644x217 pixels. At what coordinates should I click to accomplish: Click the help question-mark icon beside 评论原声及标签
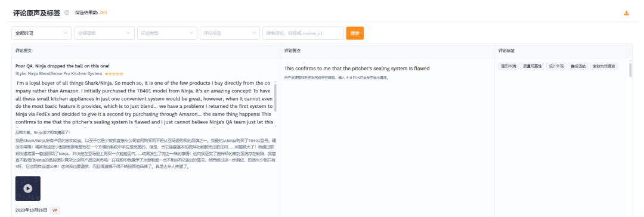tap(67, 13)
